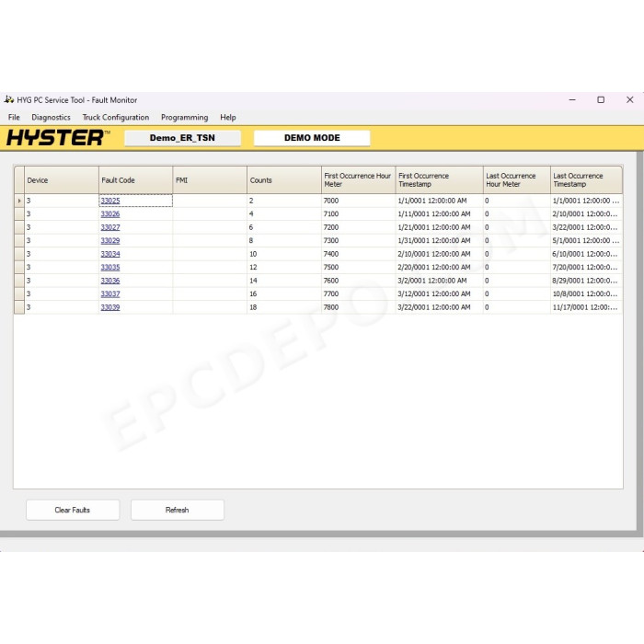This screenshot has width=644, height=644.
Task: Select row header for fault 33034
Action: [x=19, y=254]
